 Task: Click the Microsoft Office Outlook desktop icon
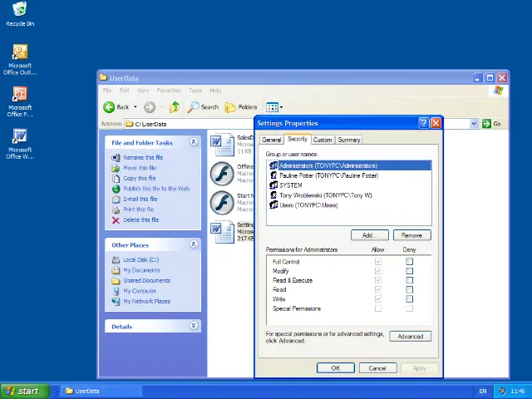(x=19, y=53)
